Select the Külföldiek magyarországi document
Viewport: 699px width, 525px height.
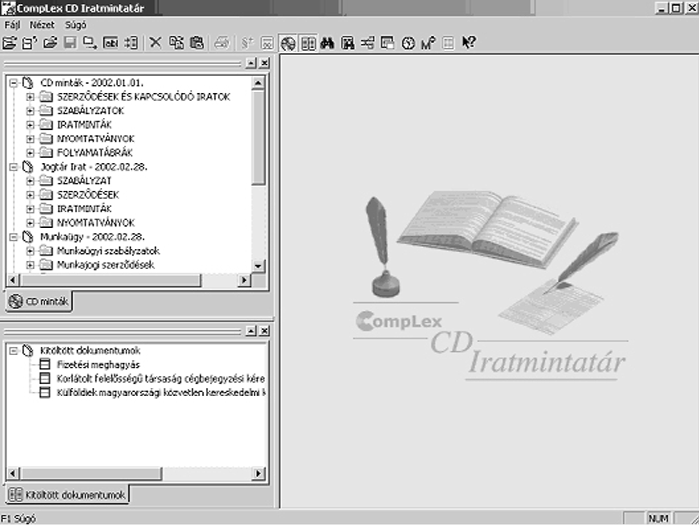(x=160, y=393)
